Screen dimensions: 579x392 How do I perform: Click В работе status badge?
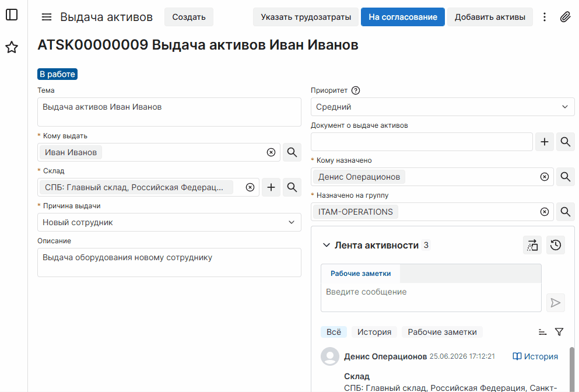pos(57,74)
